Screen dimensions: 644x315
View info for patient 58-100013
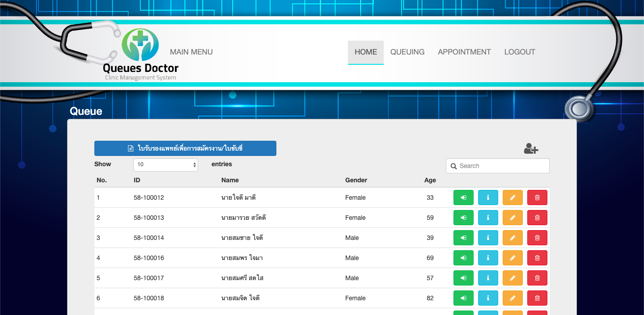click(488, 218)
